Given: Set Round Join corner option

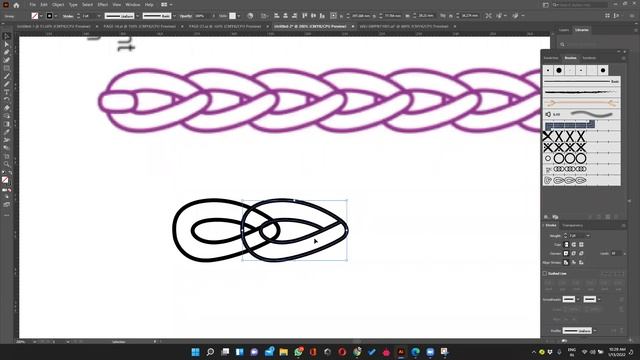Looking at the screenshot, I should coord(573,253).
